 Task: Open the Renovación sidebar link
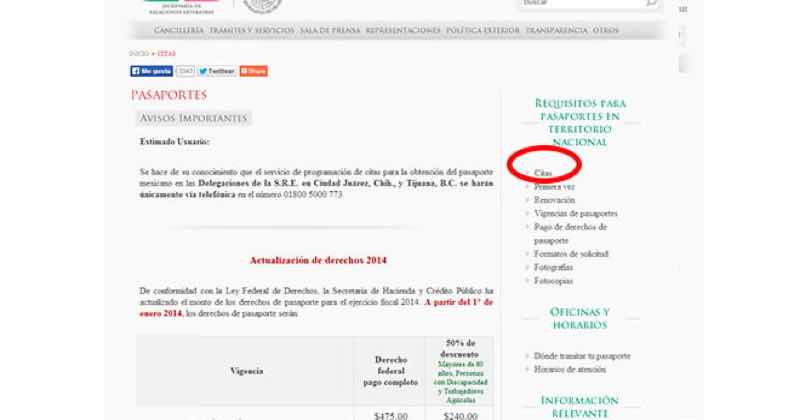click(x=555, y=200)
